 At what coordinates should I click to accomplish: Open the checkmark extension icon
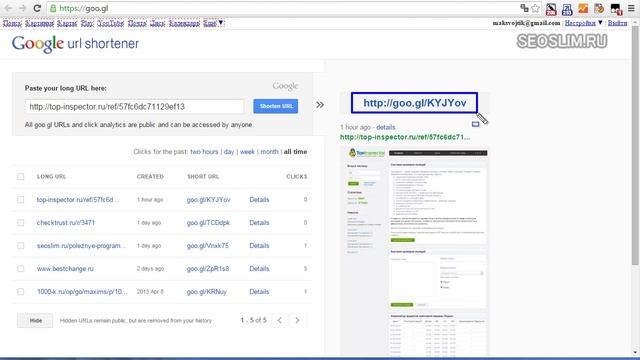(599, 8)
